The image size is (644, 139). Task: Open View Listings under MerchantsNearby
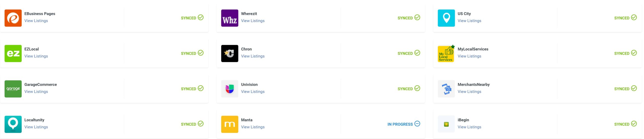[469, 91]
